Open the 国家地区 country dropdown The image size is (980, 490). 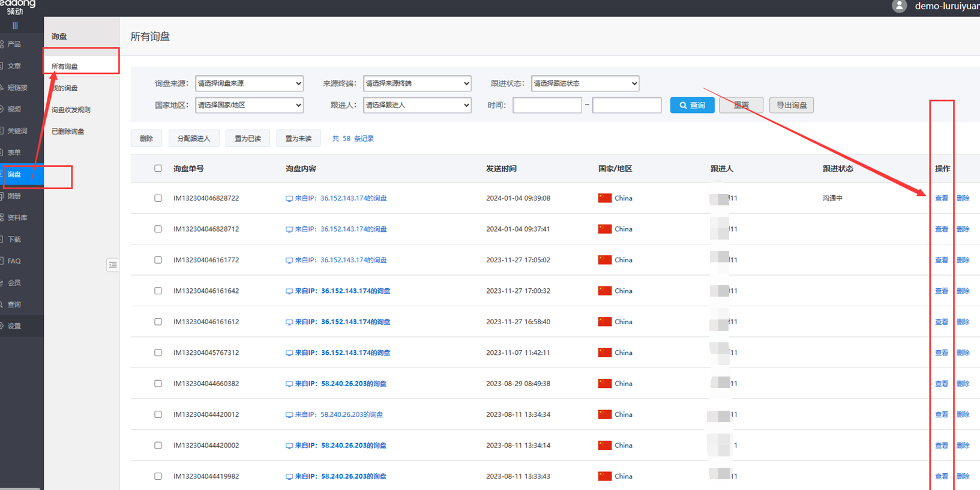[249, 105]
